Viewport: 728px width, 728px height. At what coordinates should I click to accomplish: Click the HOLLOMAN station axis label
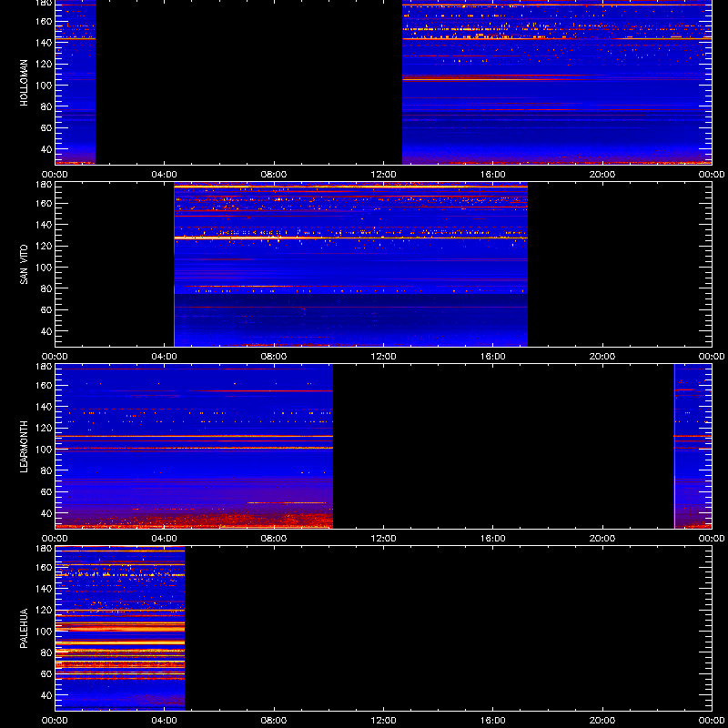(24, 83)
